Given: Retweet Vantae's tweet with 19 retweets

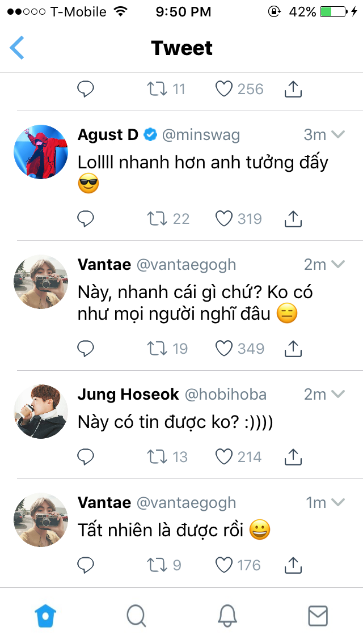Looking at the screenshot, I should [155, 348].
